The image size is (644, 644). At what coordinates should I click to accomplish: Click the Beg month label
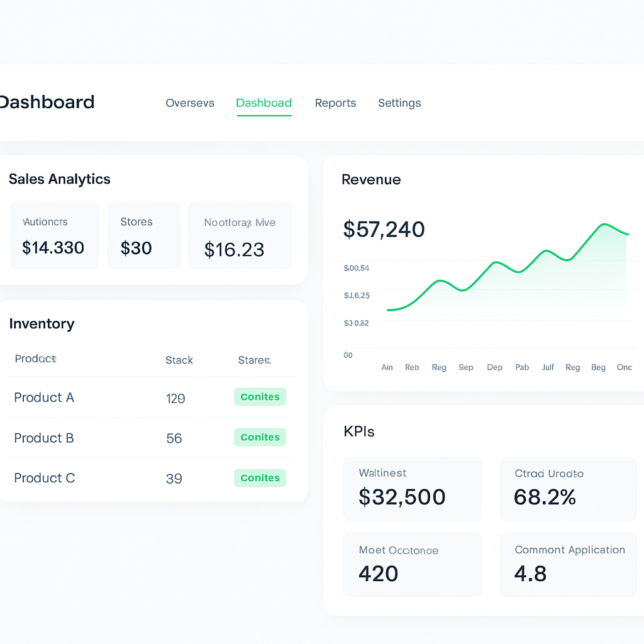[598, 367]
